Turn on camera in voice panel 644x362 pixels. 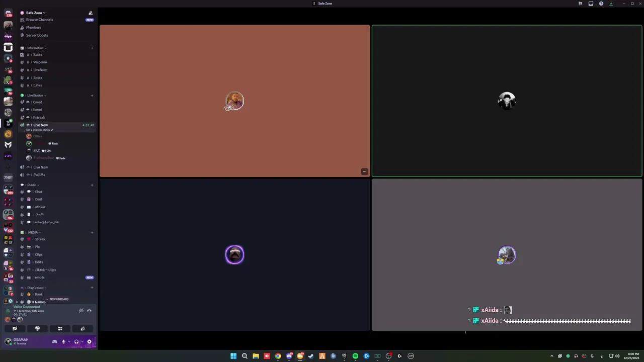click(15, 328)
